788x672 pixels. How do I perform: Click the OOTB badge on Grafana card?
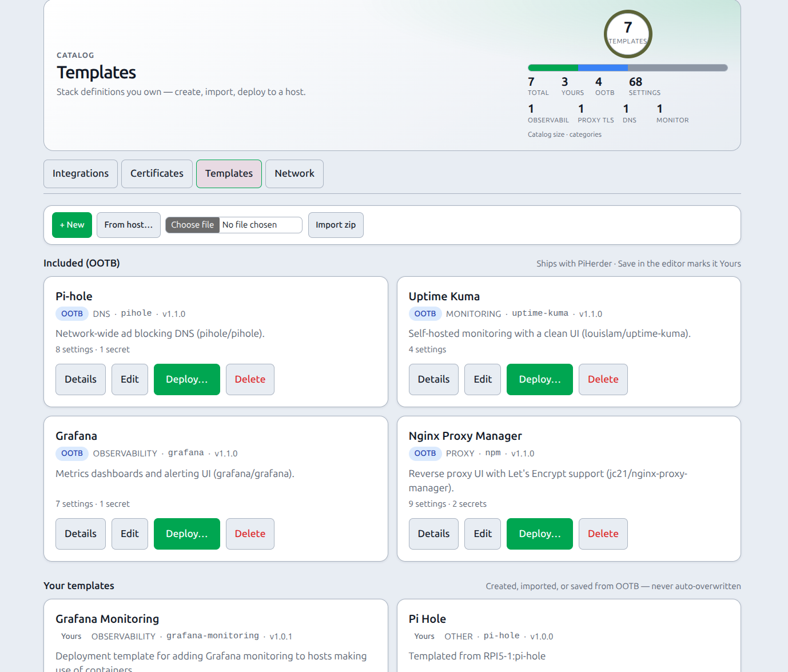click(72, 453)
